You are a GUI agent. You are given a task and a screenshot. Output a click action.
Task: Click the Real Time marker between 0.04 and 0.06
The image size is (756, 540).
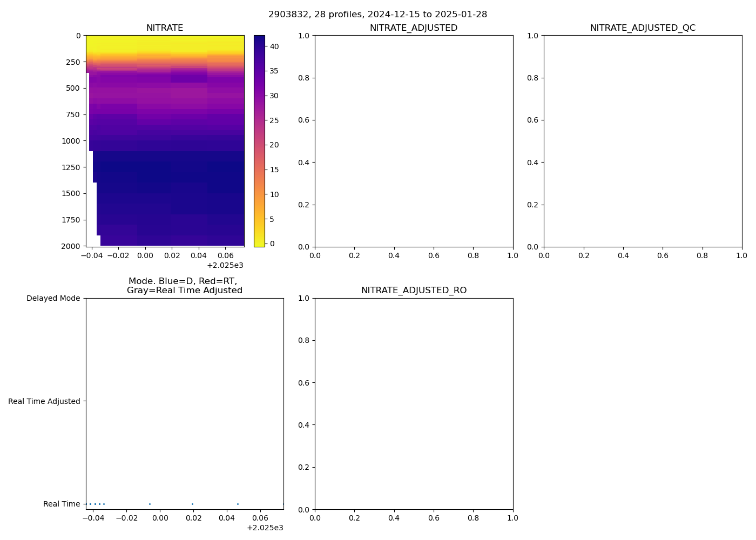click(x=238, y=504)
